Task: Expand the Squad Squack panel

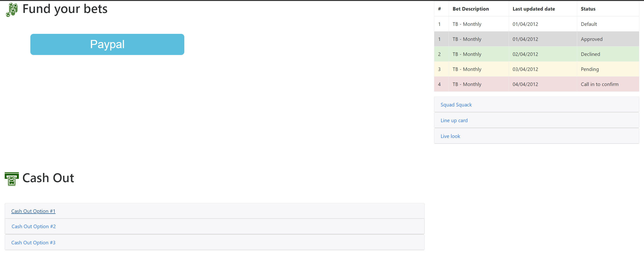Action: [456, 105]
